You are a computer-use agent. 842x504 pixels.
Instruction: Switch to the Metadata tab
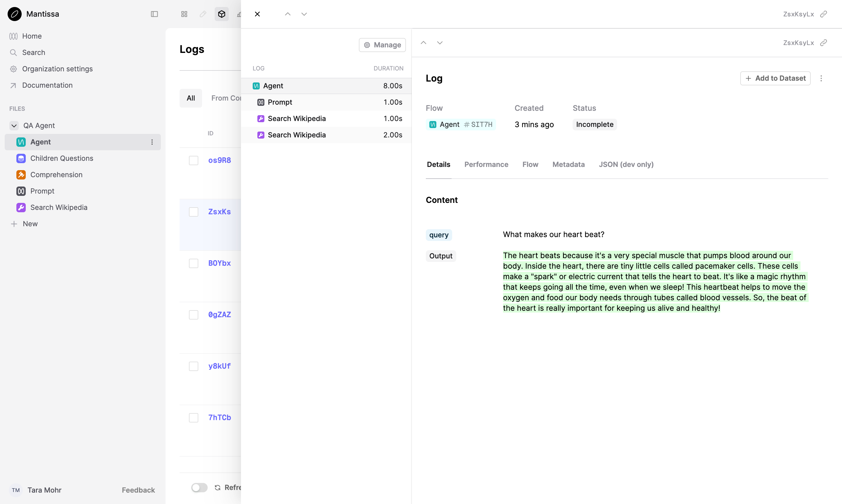point(568,164)
